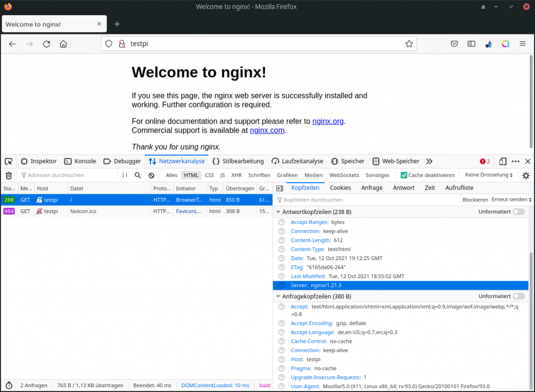The image size is (535, 392).
Task: Open network search magnifier
Action: 138,175
